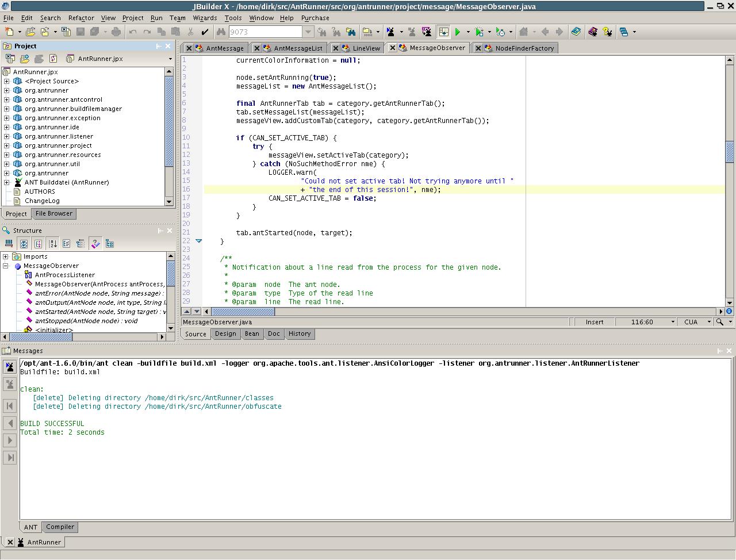Open the Design view tab

[x=225, y=333]
